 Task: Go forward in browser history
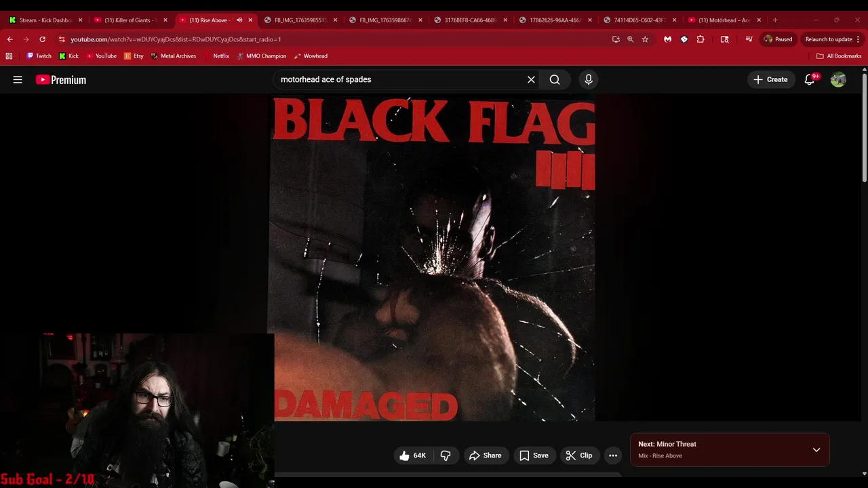26,39
